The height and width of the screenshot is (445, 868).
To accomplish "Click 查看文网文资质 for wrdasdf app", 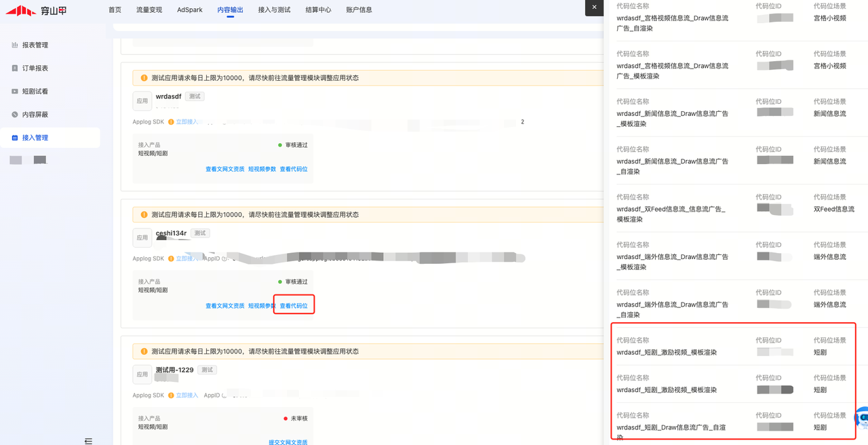I will (x=224, y=169).
